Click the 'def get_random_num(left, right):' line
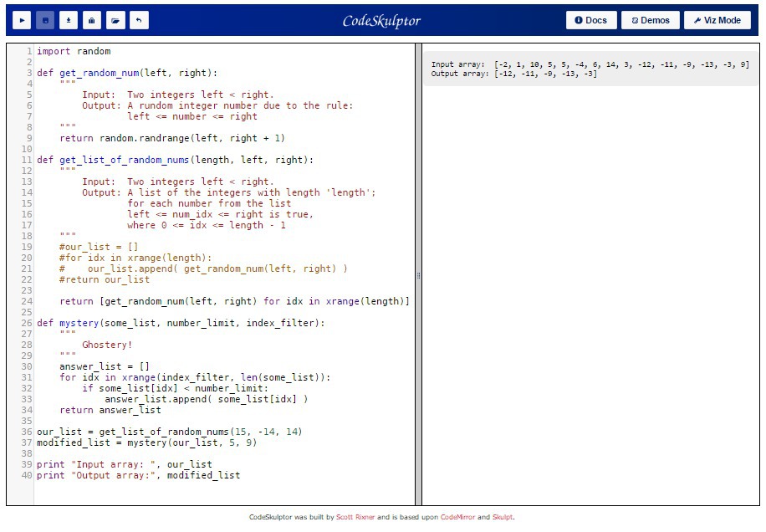Screen dimensions: 766x532 (127, 73)
